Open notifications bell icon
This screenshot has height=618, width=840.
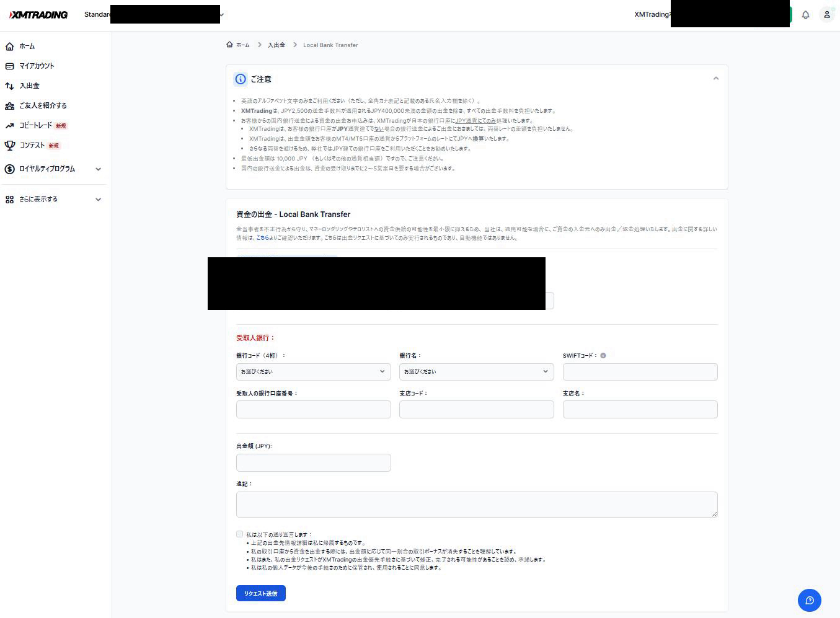[805, 14]
